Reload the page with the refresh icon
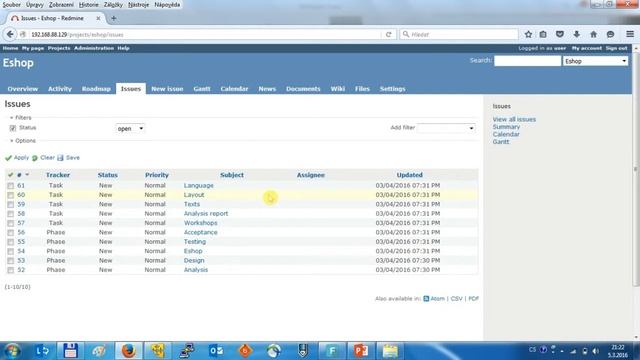This screenshot has width=640, height=360. 389,35
